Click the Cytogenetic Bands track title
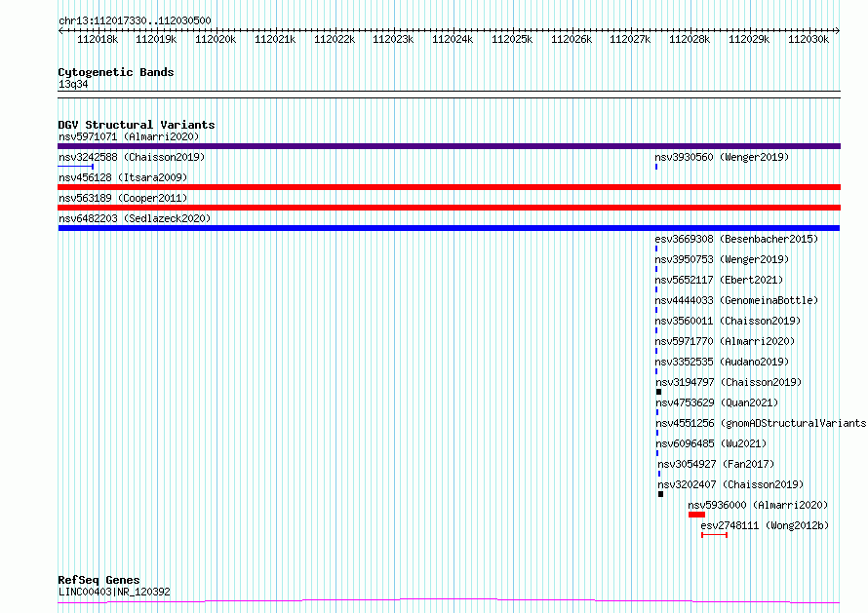 pos(116,72)
